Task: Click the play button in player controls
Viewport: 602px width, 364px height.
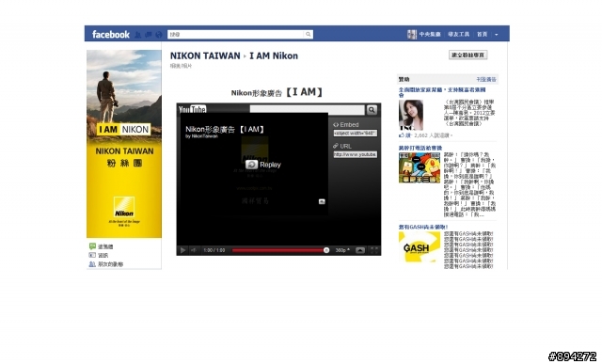Action: tap(183, 250)
